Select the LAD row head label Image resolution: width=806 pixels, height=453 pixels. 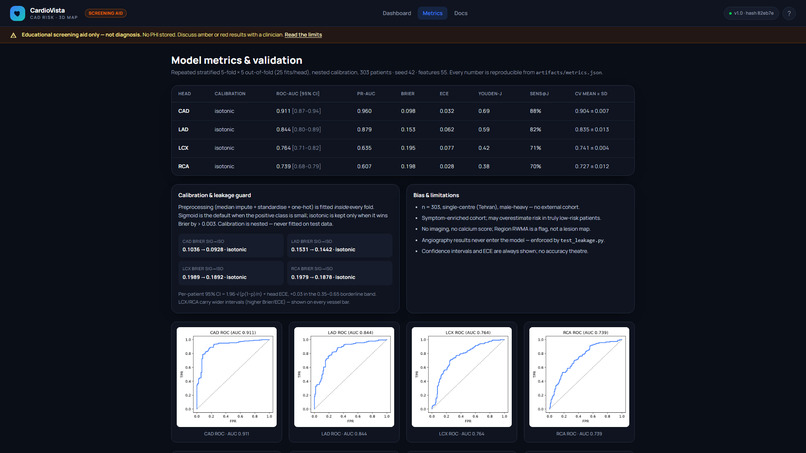[183, 130]
